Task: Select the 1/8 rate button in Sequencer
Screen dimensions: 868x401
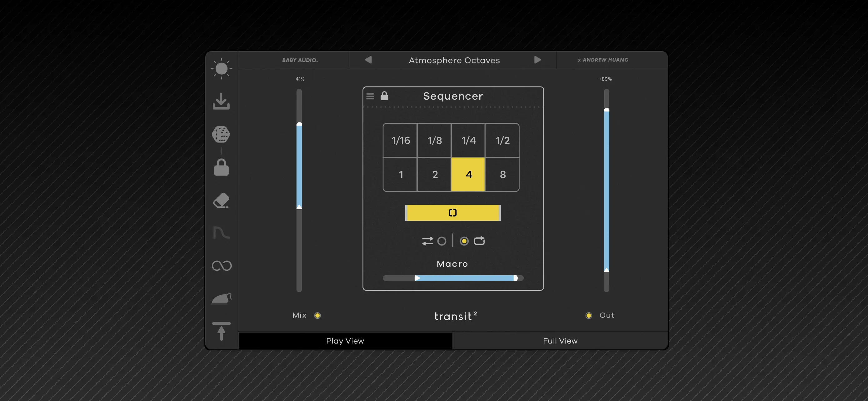Action: (434, 141)
